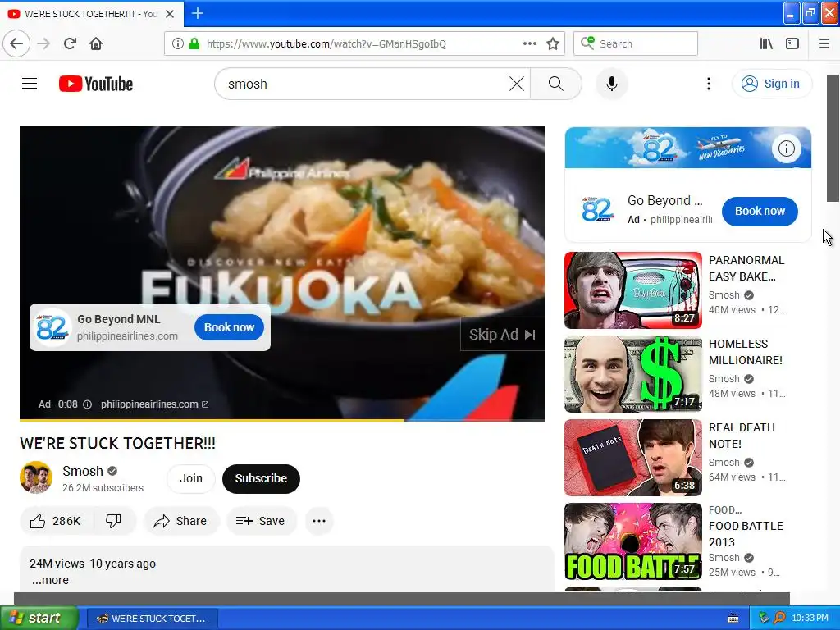This screenshot has width=840, height=630.
Task: Subscribe to Smosh
Action: click(261, 478)
